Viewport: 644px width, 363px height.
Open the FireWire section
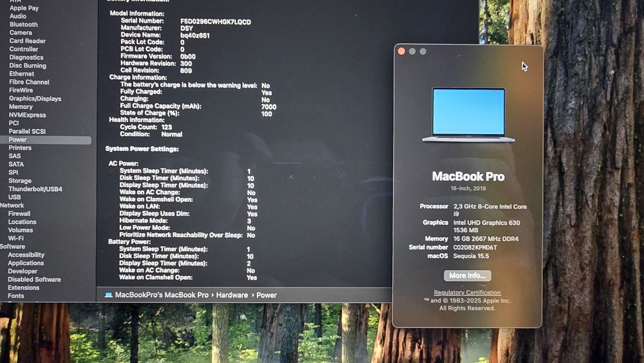point(21,90)
